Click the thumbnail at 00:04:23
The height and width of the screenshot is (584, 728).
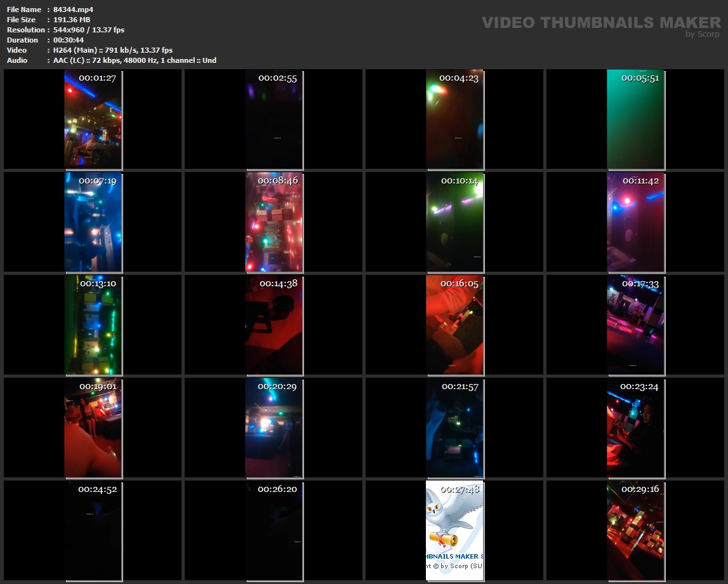[454, 119]
